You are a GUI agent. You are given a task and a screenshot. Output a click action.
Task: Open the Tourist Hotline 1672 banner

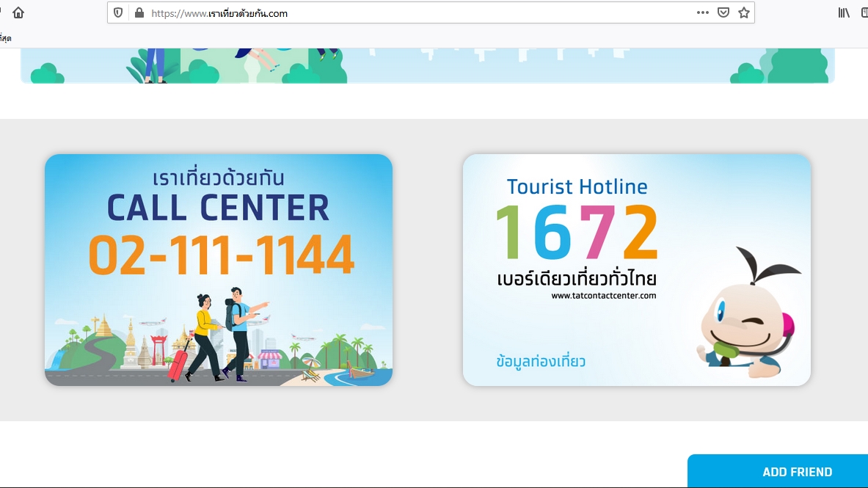(x=637, y=270)
